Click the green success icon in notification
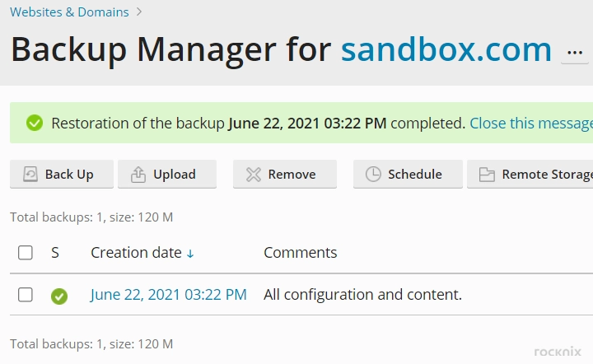The image size is (593, 364). [35, 123]
